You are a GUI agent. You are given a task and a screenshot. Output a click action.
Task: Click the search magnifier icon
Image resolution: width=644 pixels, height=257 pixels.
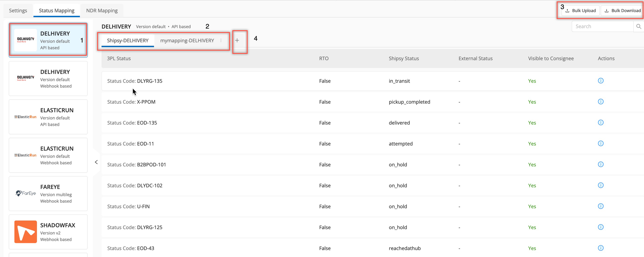click(x=638, y=27)
